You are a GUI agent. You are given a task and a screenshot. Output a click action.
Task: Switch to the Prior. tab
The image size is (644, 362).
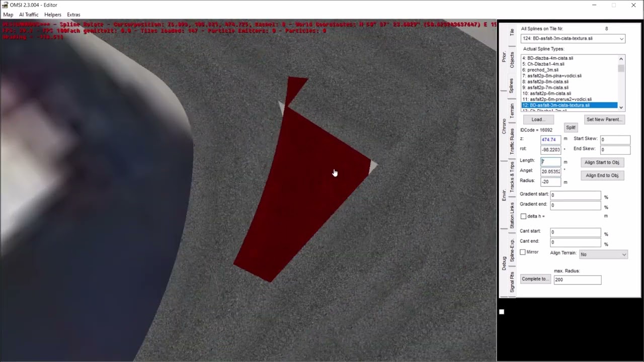pyautogui.click(x=504, y=56)
